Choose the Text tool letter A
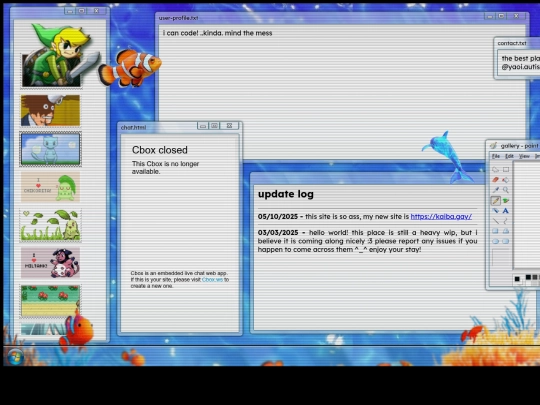Screen dimensions: 540x405 pos(506,211)
